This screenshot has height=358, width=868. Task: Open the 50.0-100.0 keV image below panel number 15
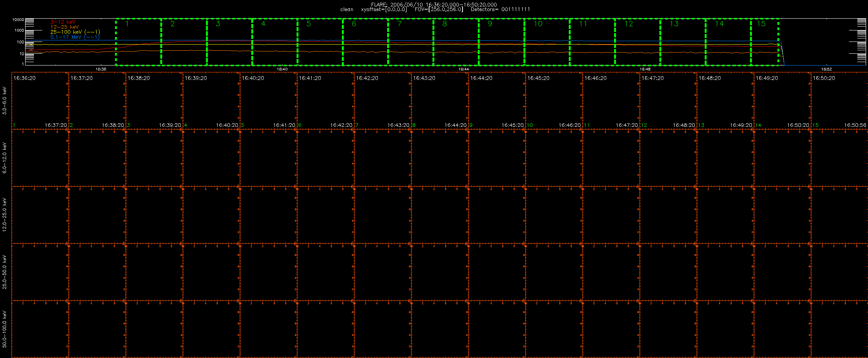839,329
